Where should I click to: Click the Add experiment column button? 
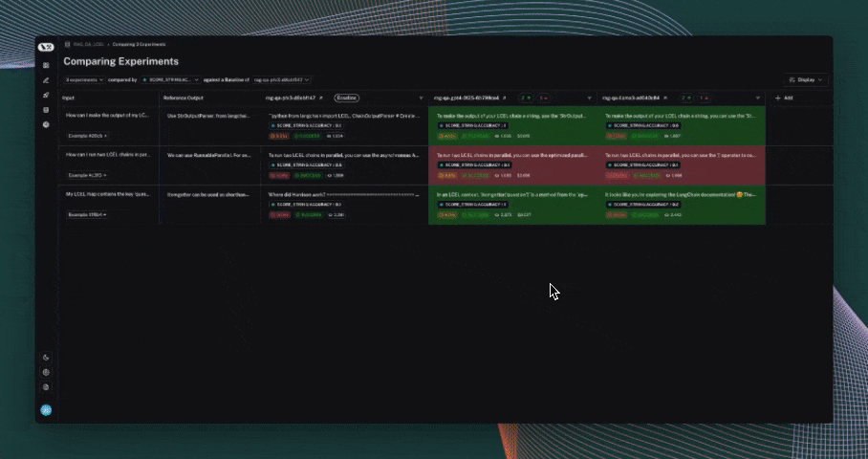pos(784,98)
